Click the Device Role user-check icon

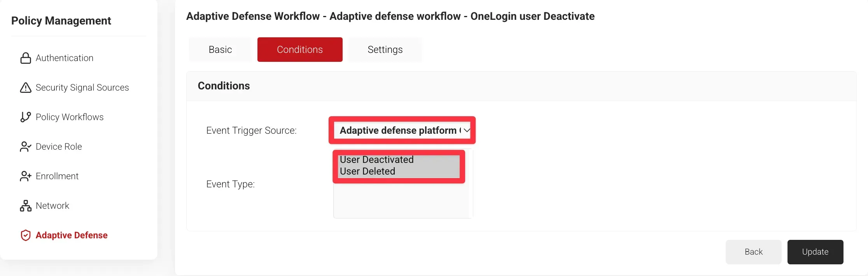26,147
